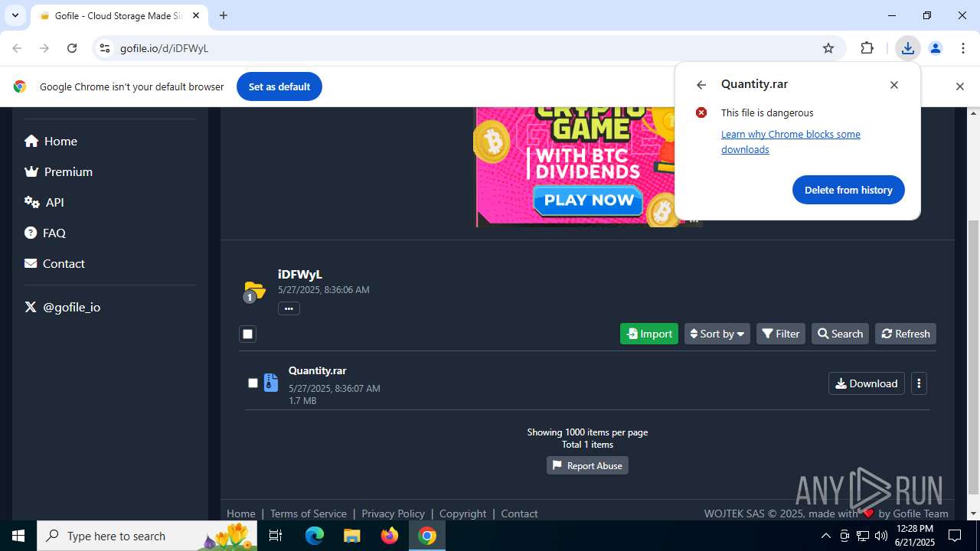Screen dimensions: 980x551
Task: Open the tab search dropdown arrow
Action: (15, 15)
